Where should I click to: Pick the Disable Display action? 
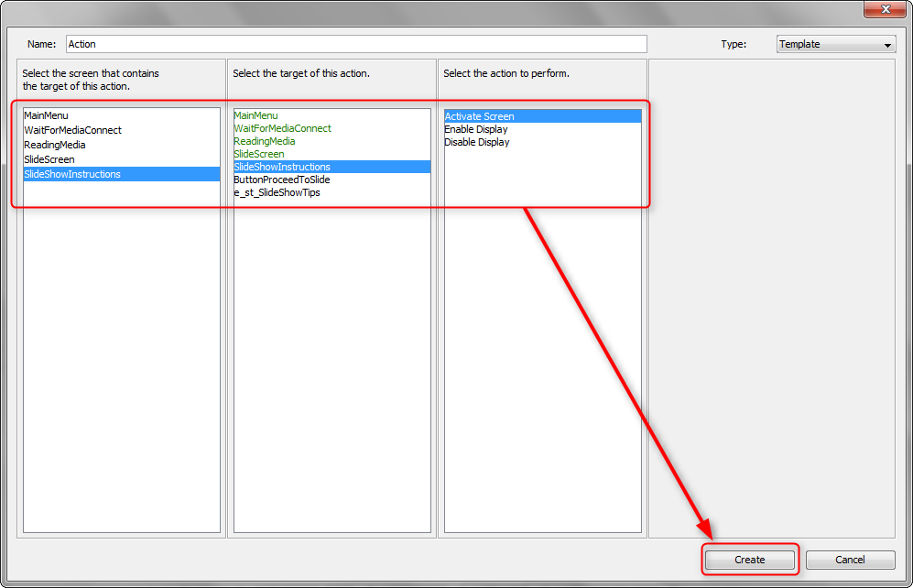[477, 142]
